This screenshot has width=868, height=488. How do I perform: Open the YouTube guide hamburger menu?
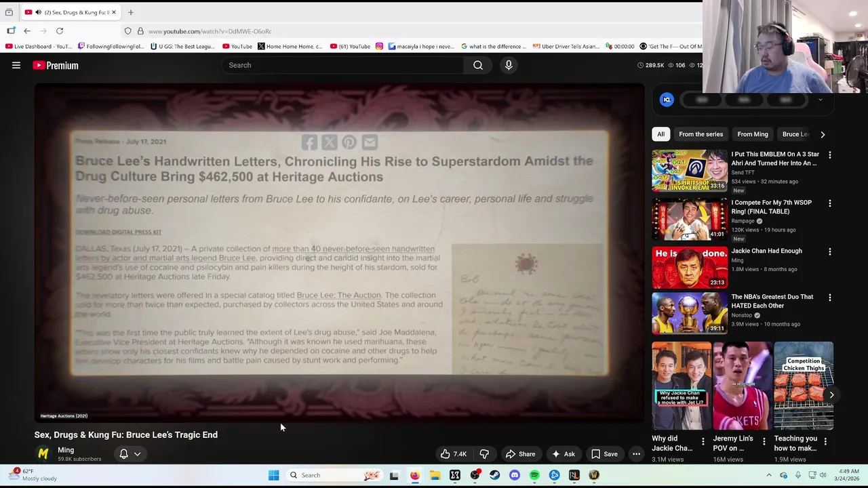(16, 65)
